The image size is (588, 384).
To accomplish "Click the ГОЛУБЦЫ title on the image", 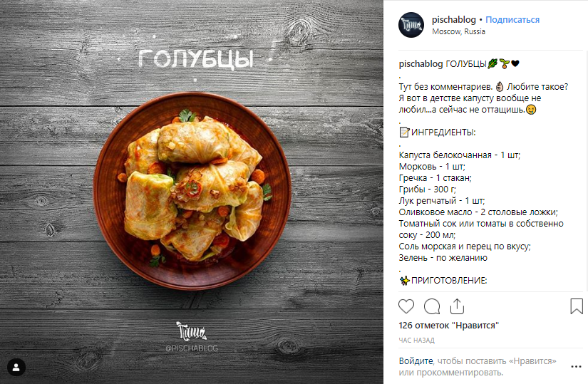I will coord(196,59).
